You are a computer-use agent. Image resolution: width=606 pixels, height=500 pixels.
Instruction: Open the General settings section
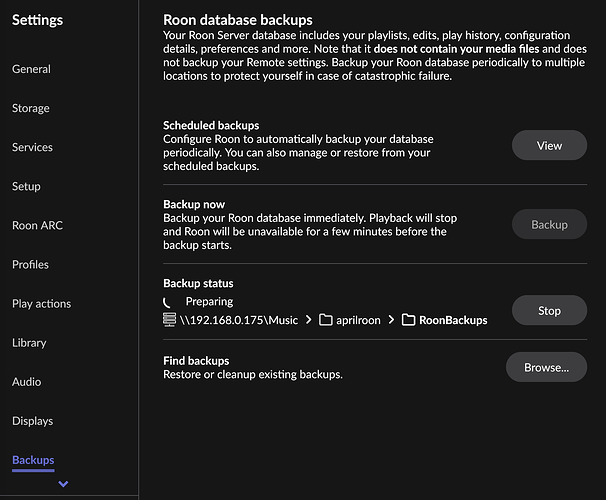31,69
